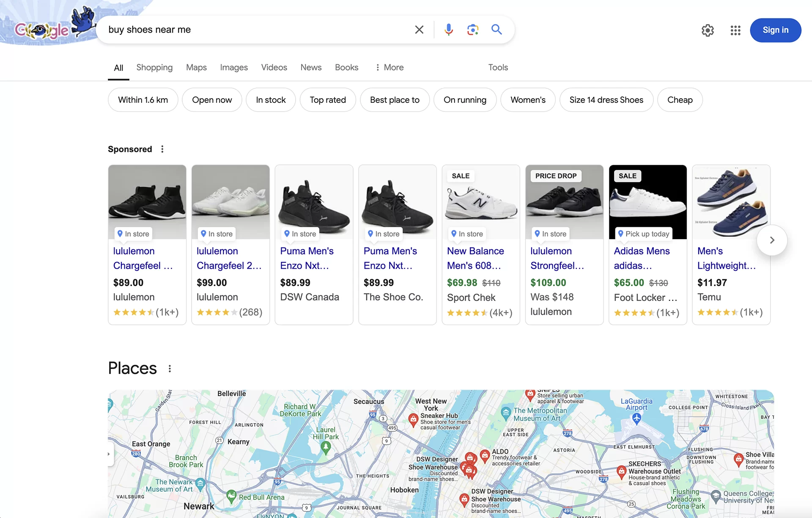Toggle the 'Top rated' filter chip
Viewport: 812px width, 518px height.
coord(328,100)
